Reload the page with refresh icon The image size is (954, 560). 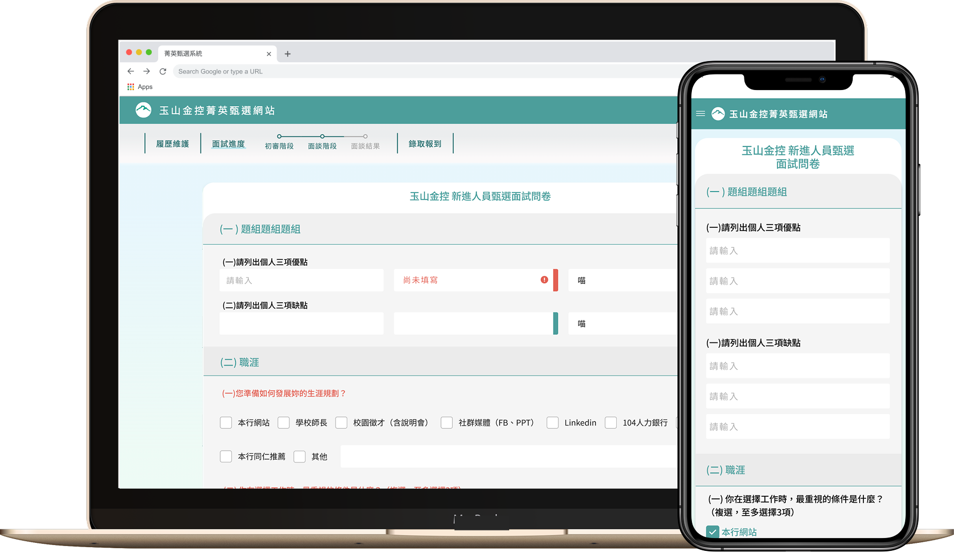click(x=163, y=71)
